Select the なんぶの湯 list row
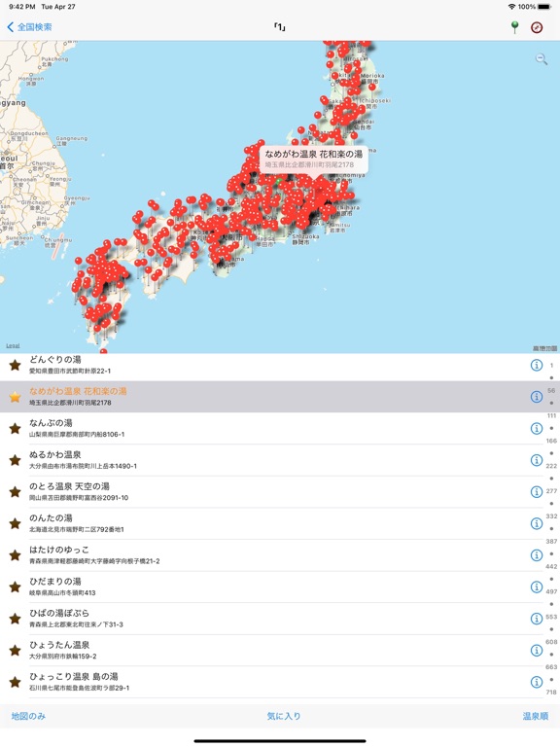The image size is (560, 747). 271,428
